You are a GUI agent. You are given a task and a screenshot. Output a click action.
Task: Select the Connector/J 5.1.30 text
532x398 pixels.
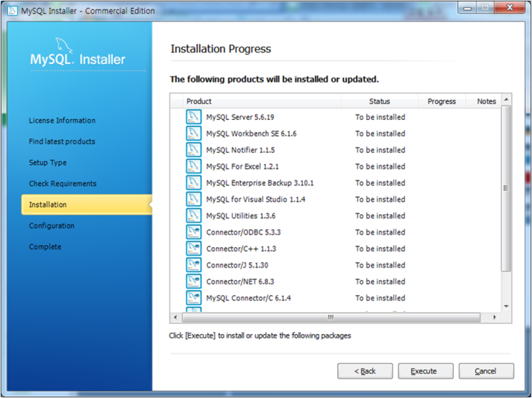[237, 265]
